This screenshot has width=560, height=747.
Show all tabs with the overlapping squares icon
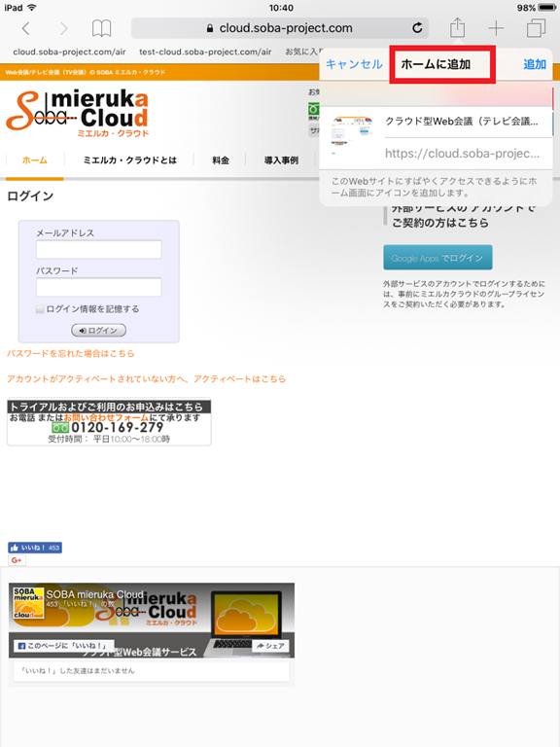pyautogui.click(x=536, y=28)
